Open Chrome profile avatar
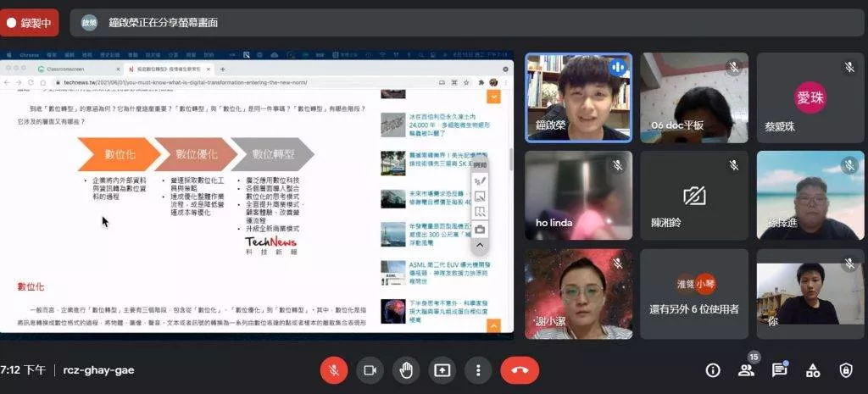The width and height of the screenshot is (868, 394). click(x=492, y=82)
